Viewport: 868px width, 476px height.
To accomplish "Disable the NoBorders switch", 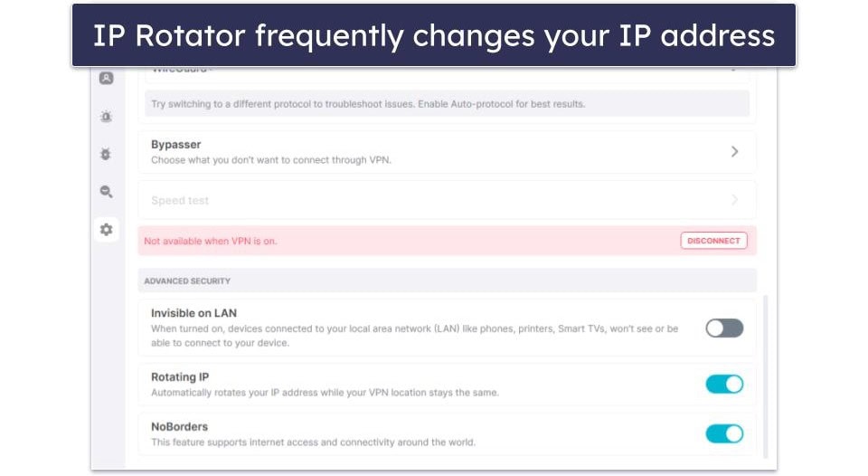I will point(724,434).
